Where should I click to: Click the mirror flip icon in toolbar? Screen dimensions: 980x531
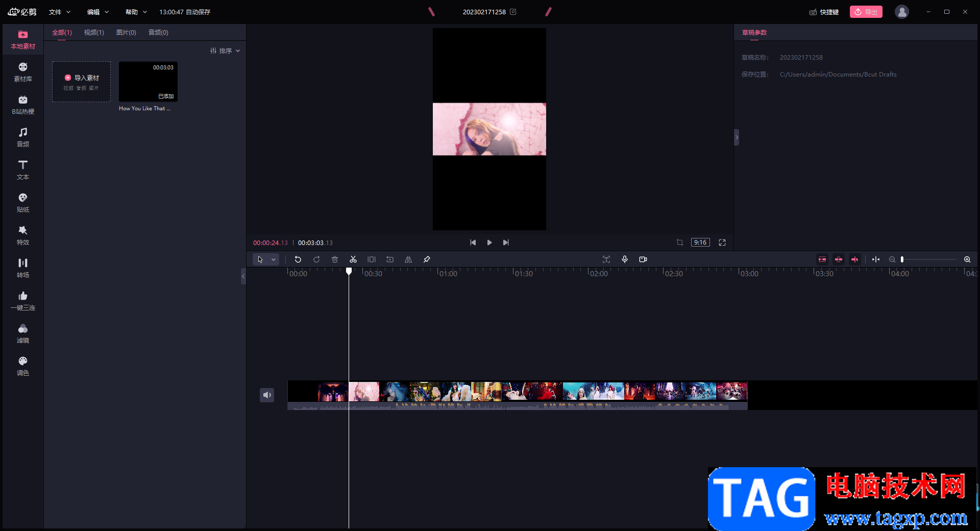408,259
